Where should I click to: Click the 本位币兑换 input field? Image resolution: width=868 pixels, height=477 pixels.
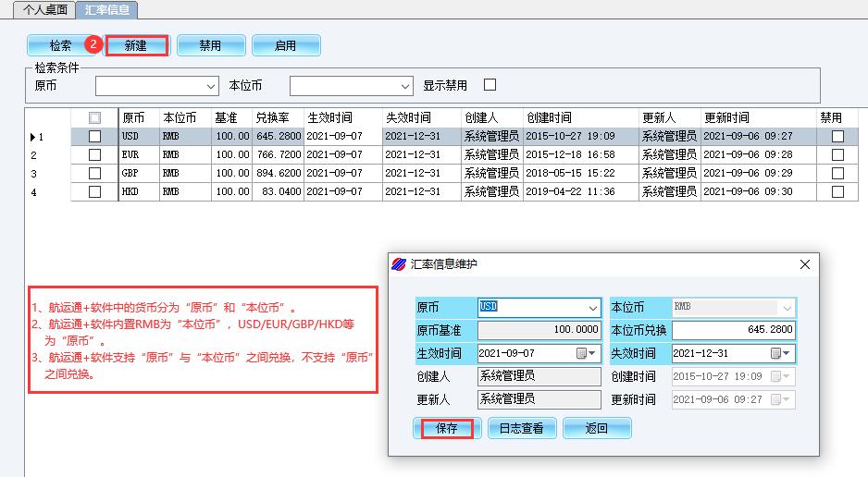click(733, 330)
